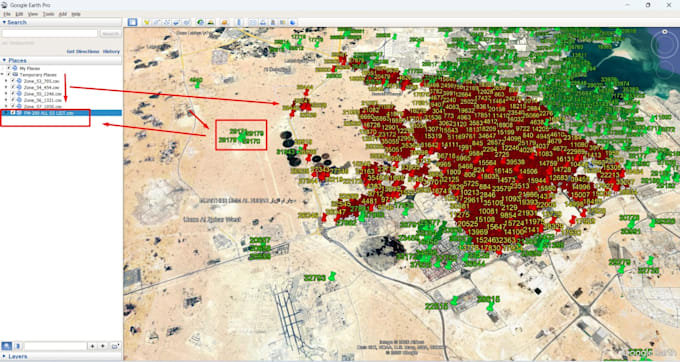This screenshot has height=362, width=680.
Task: Select the Zone_56 csv tree row
Action: (x=42, y=100)
